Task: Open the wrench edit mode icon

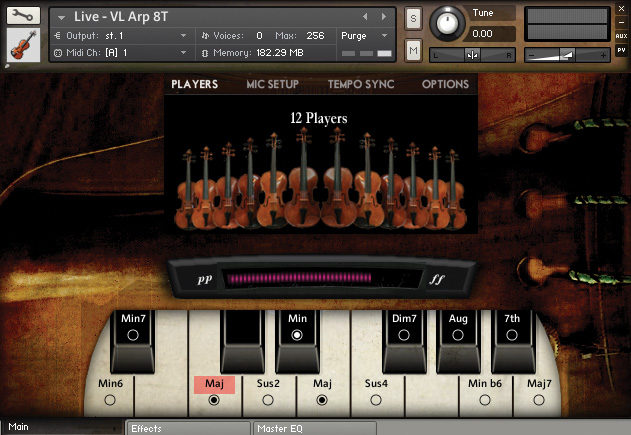Action: click(22, 16)
